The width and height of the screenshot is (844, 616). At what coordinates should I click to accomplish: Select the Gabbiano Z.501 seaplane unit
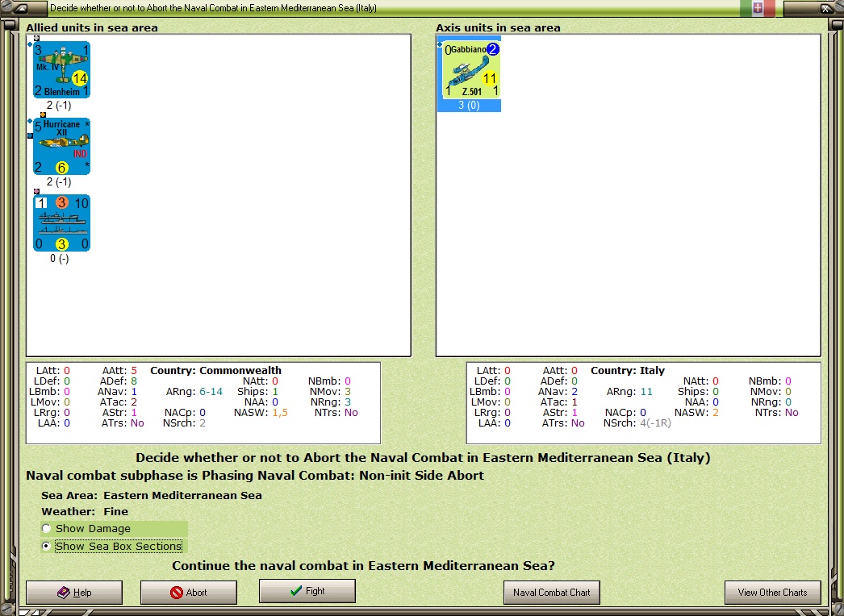[471, 70]
